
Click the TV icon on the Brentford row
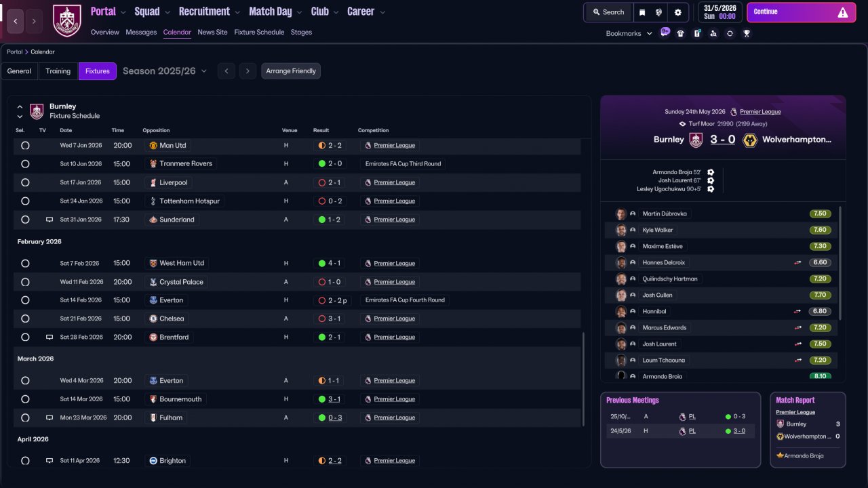tap(50, 337)
